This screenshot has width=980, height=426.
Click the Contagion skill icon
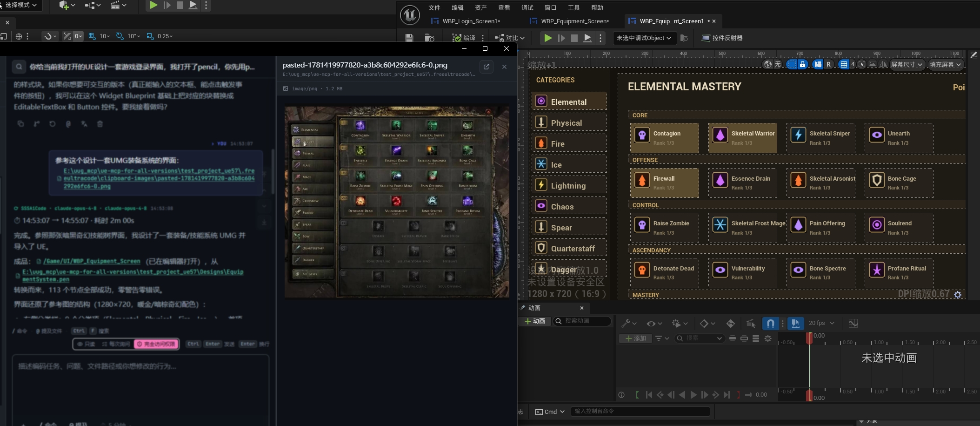pyautogui.click(x=642, y=135)
